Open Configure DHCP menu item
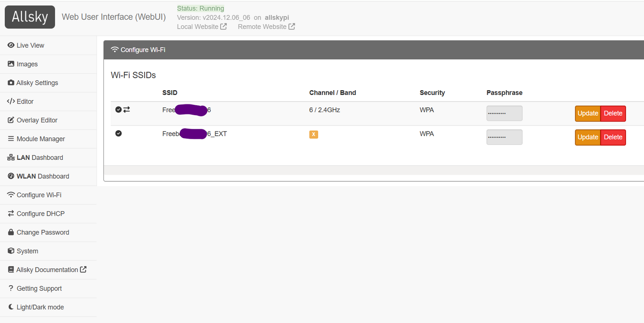 (x=40, y=213)
